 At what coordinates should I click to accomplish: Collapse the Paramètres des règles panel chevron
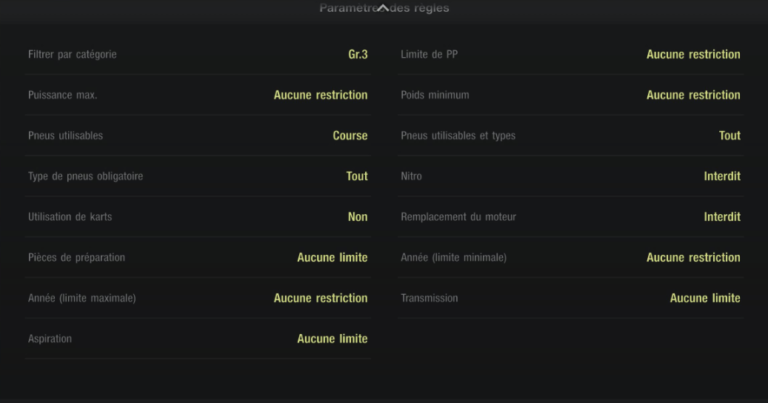point(383,7)
